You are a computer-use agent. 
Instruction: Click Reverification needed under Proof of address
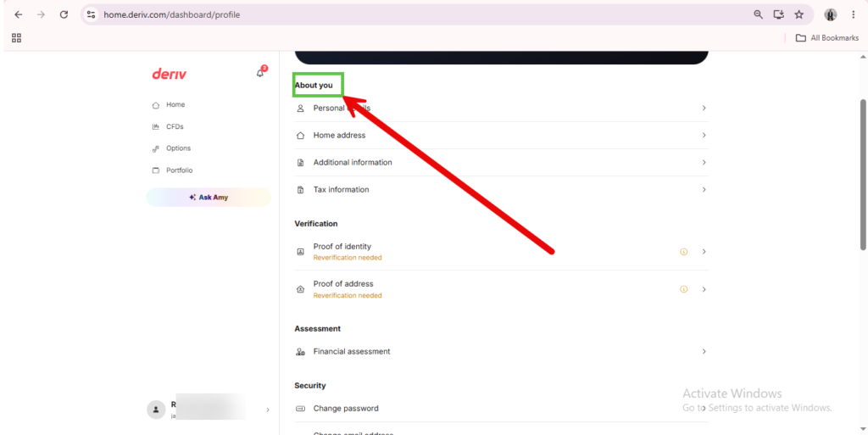pyautogui.click(x=348, y=296)
